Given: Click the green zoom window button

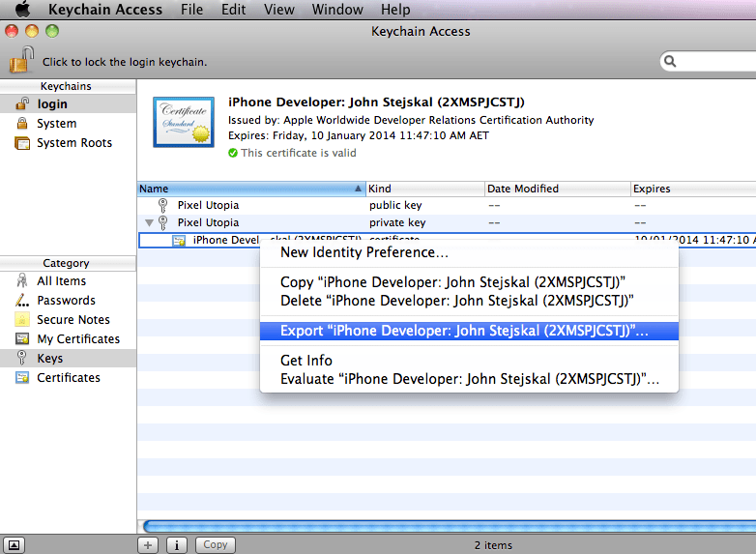Looking at the screenshot, I should 52,31.
